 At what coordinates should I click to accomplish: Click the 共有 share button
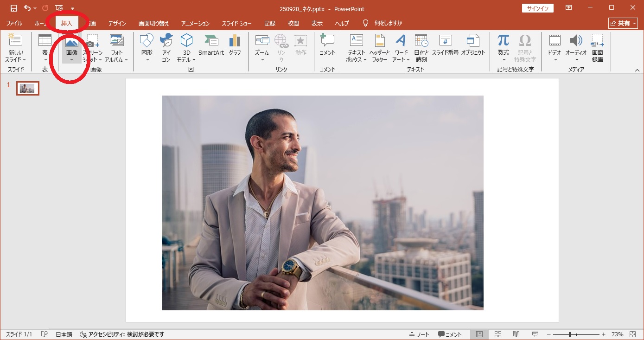click(623, 23)
